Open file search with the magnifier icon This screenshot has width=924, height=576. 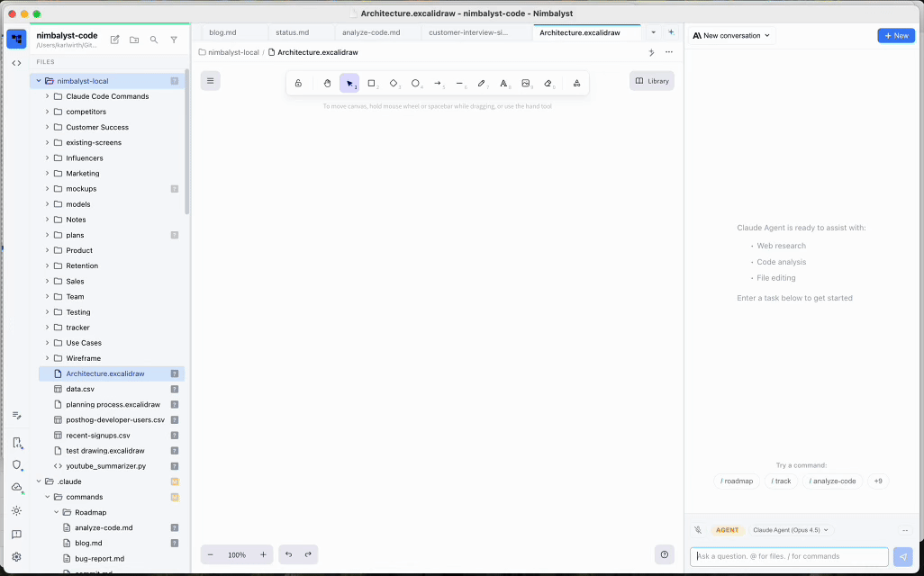point(154,39)
